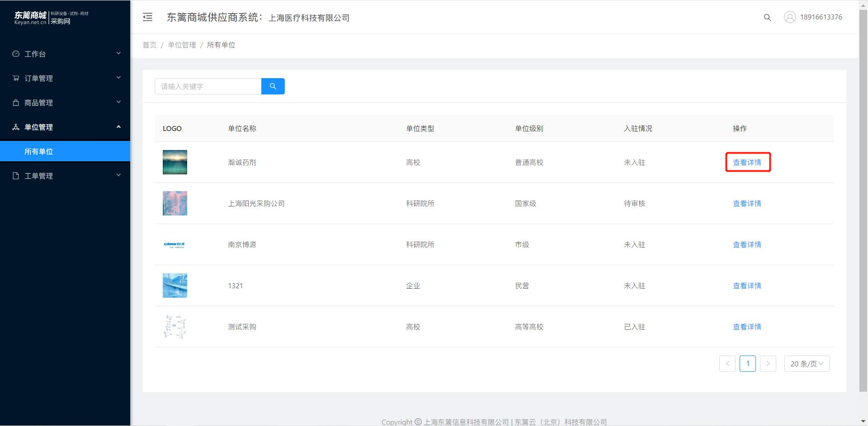Open the 20 条/页 page size dropdown
The height and width of the screenshot is (426, 868).
(x=807, y=364)
